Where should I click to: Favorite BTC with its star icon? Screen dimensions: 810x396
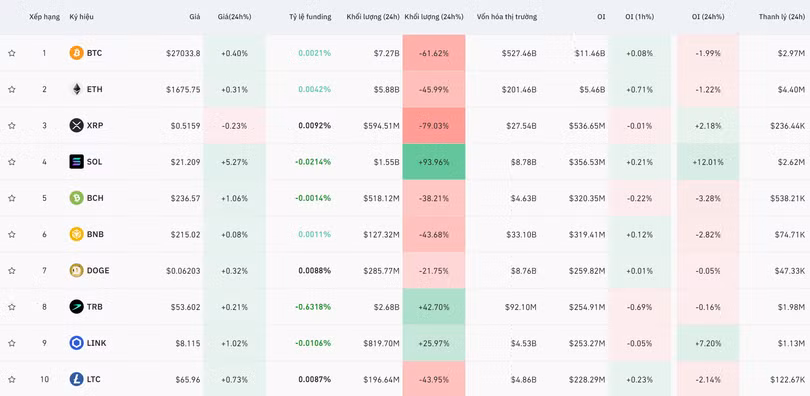[11, 53]
